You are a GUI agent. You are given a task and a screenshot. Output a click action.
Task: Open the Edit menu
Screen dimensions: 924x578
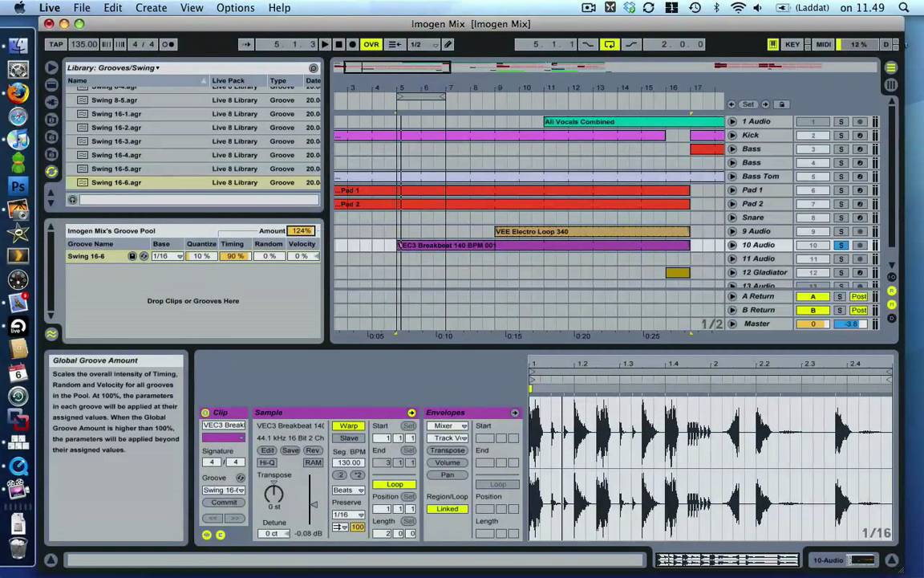(x=112, y=8)
